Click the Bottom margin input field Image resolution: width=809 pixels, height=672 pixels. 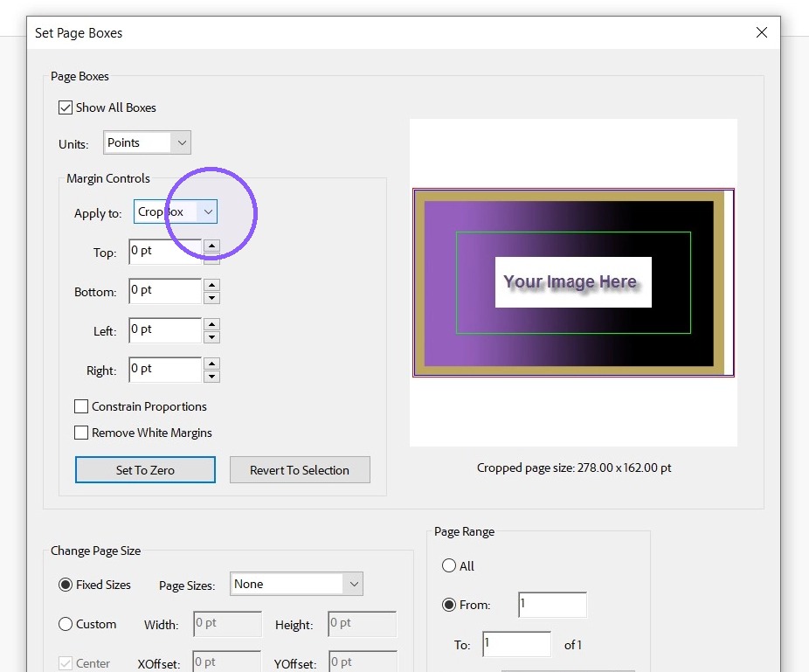click(165, 291)
